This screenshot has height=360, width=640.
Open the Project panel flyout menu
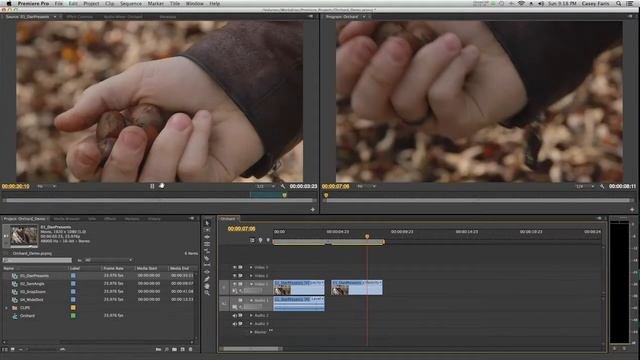(191, 218)
